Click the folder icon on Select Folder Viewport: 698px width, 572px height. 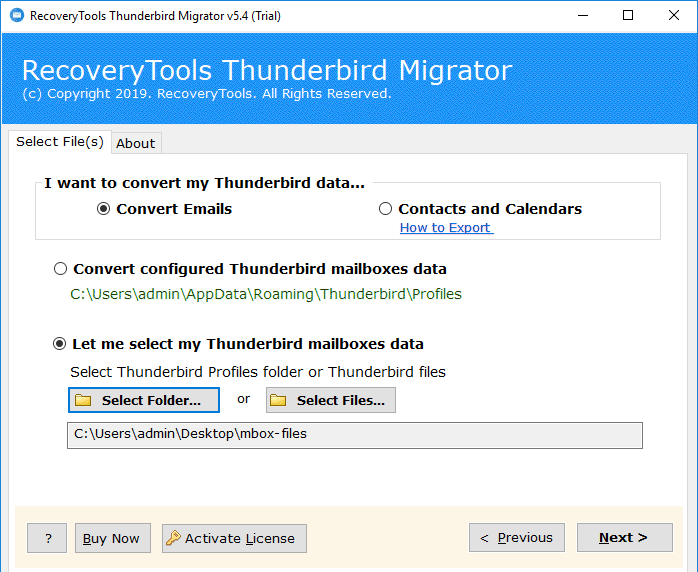tap(83, 400)
